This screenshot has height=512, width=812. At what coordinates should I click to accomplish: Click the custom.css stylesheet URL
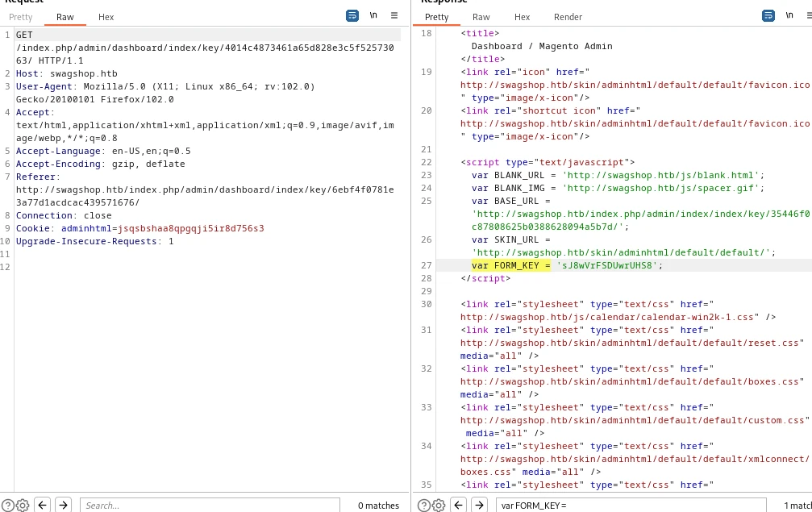click(x=632, y=420)
